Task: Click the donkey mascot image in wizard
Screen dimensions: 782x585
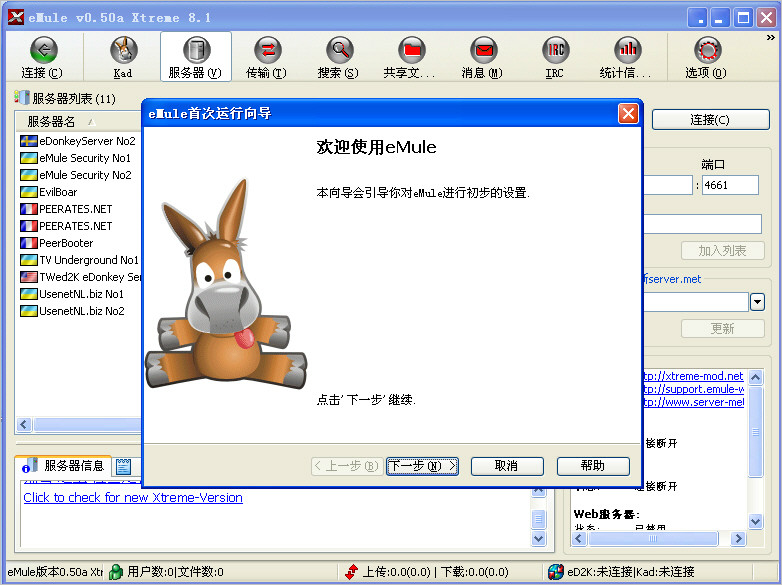Action: [225, 284]
